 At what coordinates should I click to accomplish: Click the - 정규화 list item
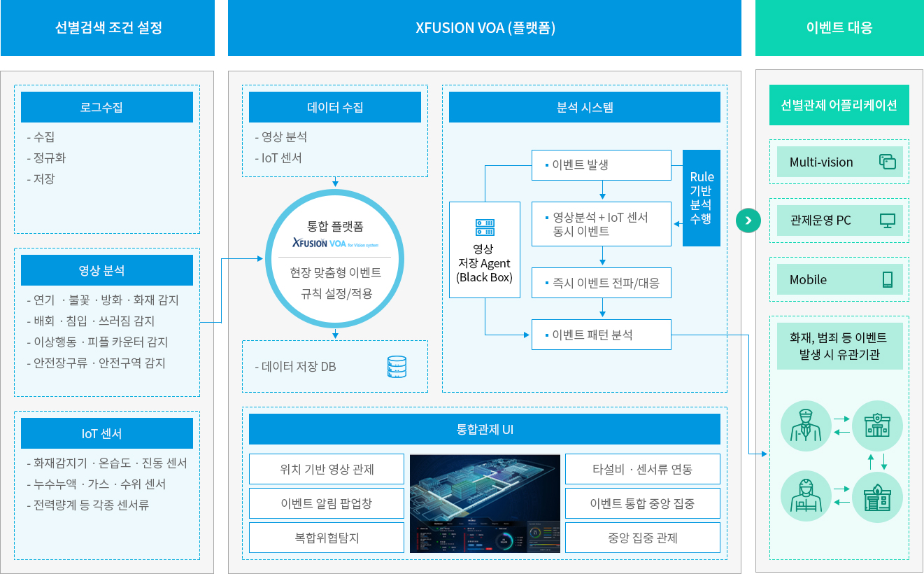pyautogui.click(x=46, y=157)
